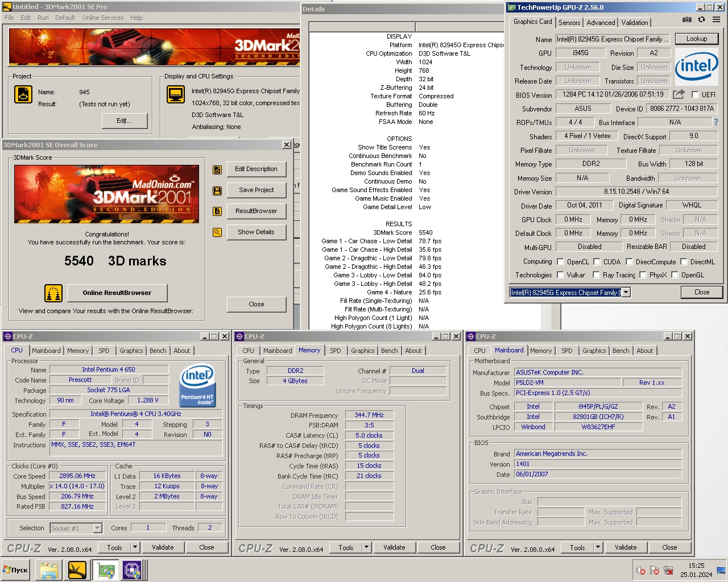Click the network tray icon
Screen dimensions: 728x582
point(668,570)
